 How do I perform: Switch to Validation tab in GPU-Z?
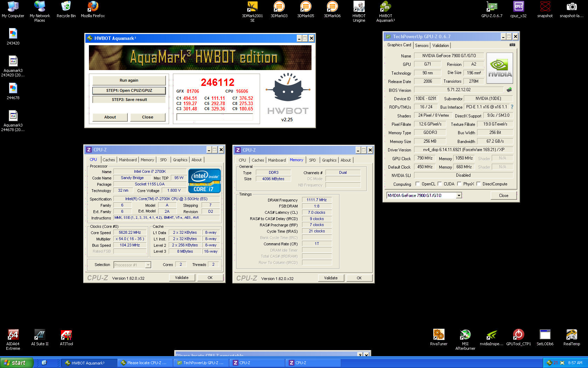tap(440, 46)
